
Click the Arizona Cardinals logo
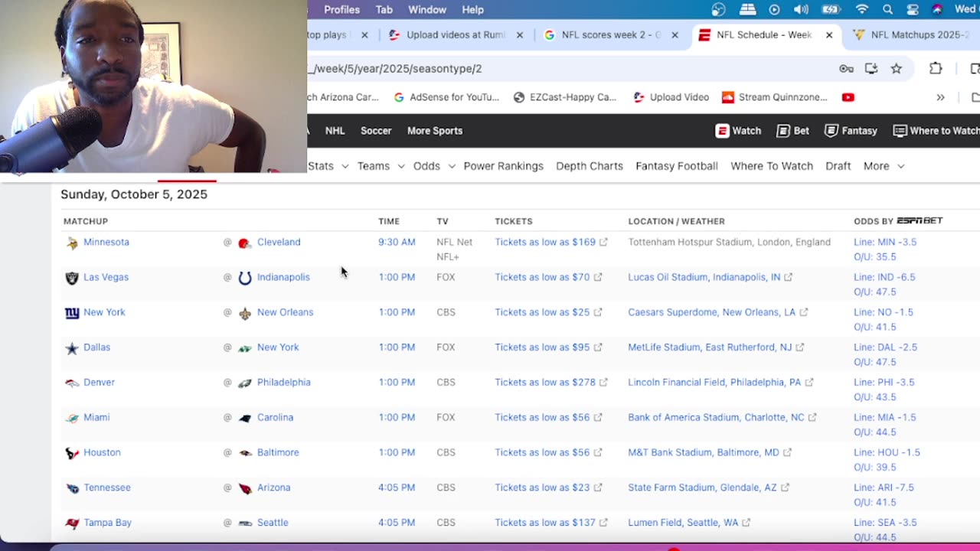(x=245, y=488)
